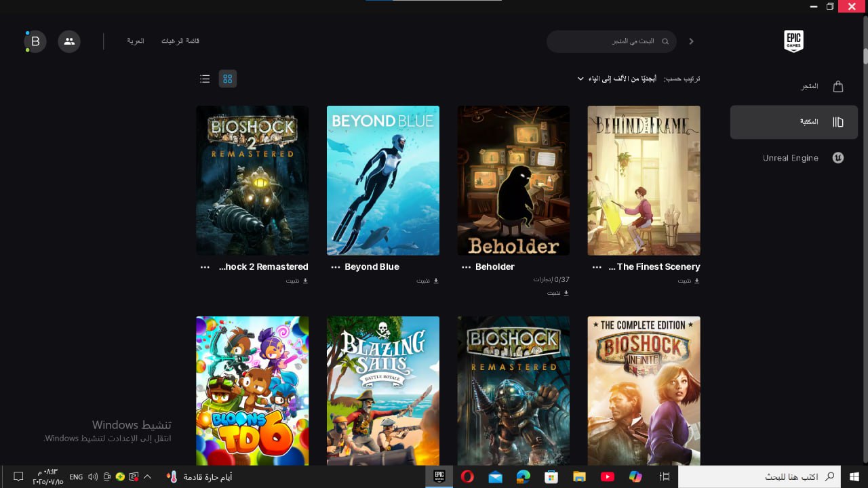The height and width of the screenshot is (488, 868).
Task: Focus the store search field
Action: point(611,41)
